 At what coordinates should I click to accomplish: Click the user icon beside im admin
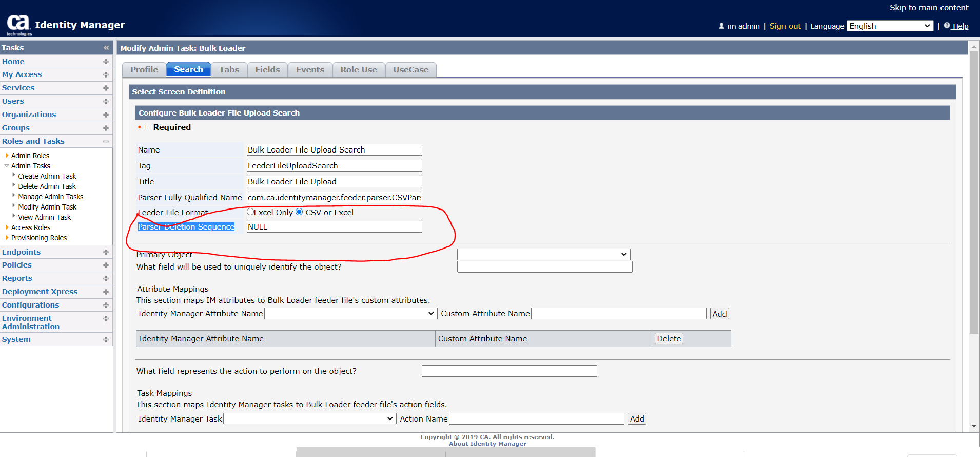coord(721,26)
